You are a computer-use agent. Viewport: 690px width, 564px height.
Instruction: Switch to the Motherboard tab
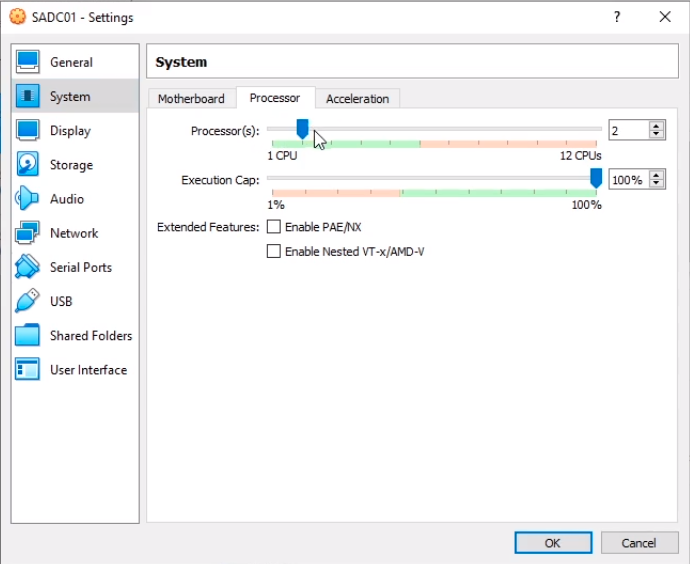(x=191, y=99)
